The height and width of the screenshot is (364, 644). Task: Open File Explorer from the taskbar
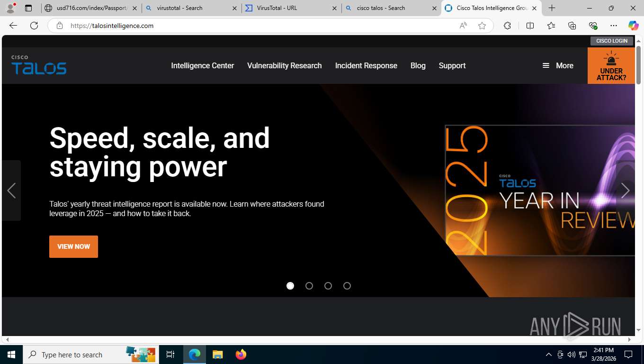217,355
